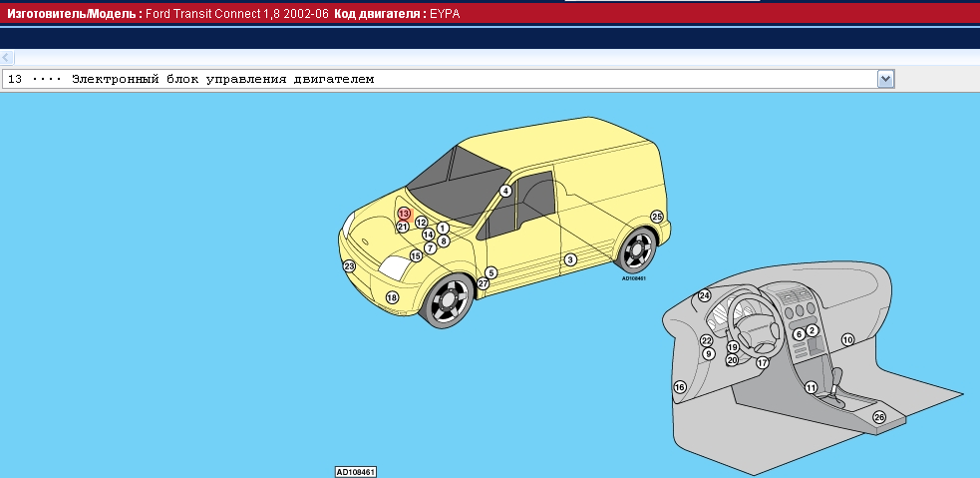Click marker 23 on the front bumper
980x478 pixels.
[349, 266]
